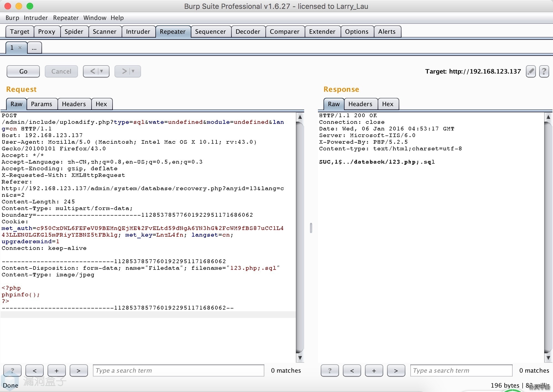Screen dimensions: 553x392
Task: Select the response Raw tab
Action: tap(334, 104)
